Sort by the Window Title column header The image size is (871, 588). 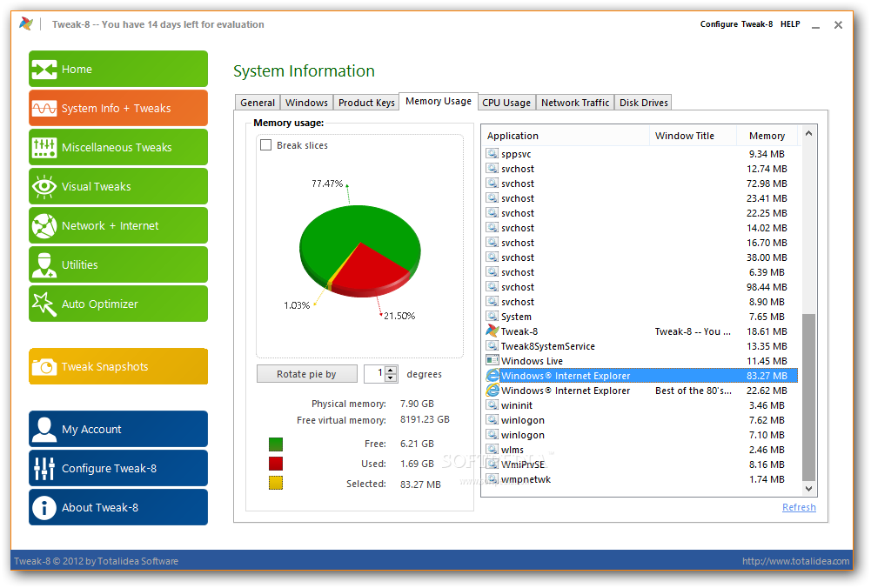693,136
